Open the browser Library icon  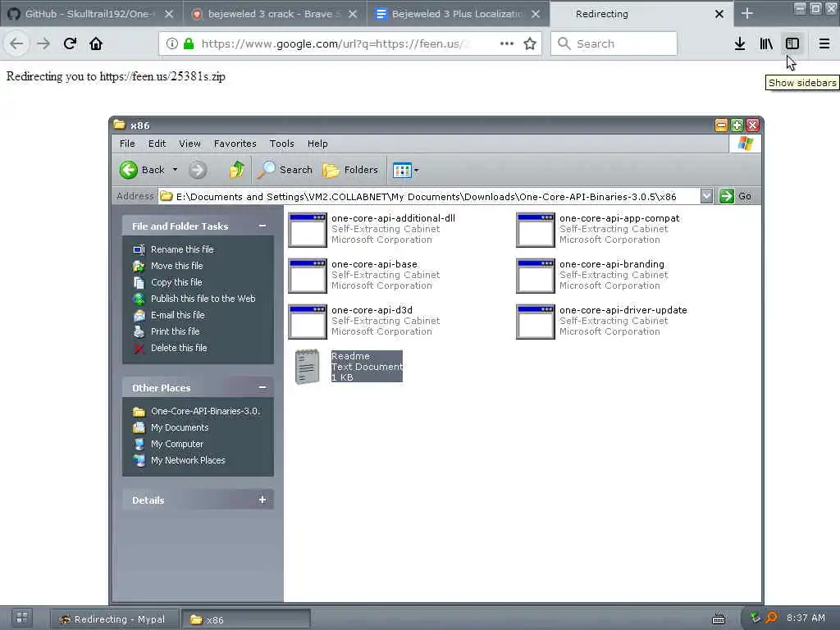(766, 43)
